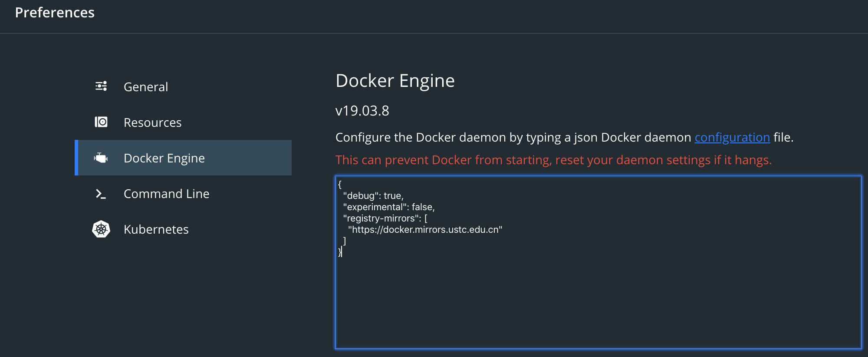Click the Docker Engine page heading

[x=395, y=81]
